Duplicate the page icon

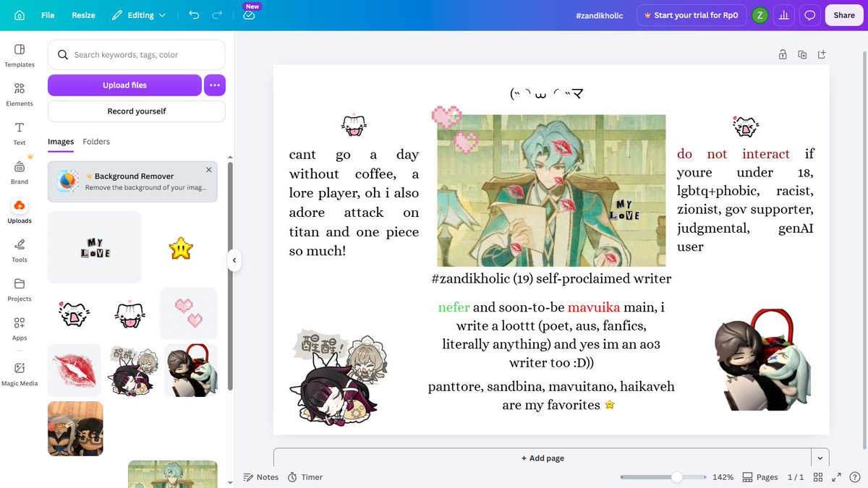click(802, 54)
